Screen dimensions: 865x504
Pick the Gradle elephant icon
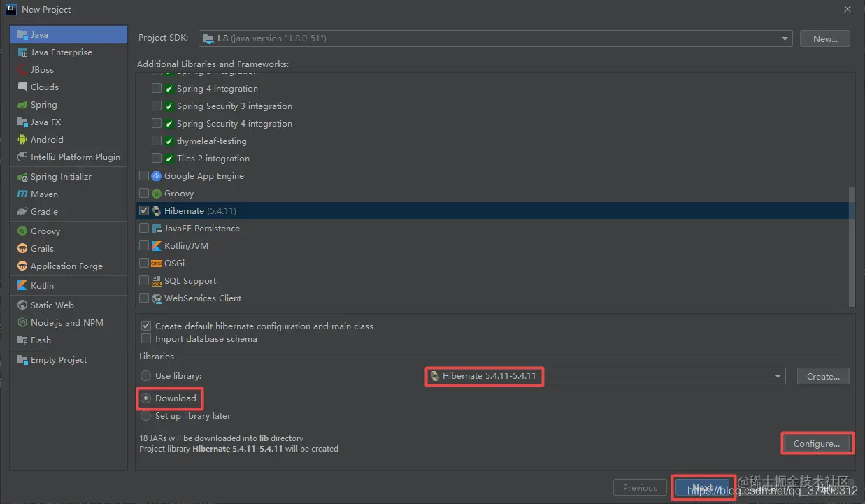tap(22, 211)
